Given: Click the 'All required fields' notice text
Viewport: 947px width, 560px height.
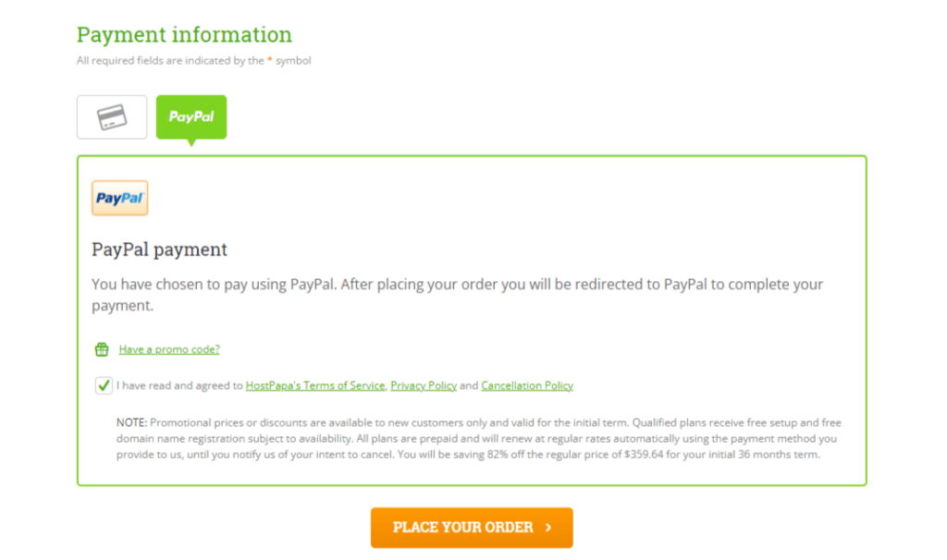Looking at the screenshot, I should pos(194,60).
